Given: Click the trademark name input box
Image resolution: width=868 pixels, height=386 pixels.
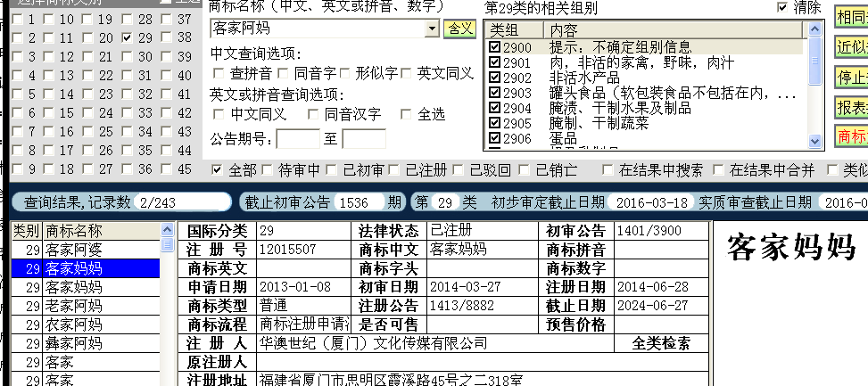Looking at the screenshot, I should tap(318, 29).
